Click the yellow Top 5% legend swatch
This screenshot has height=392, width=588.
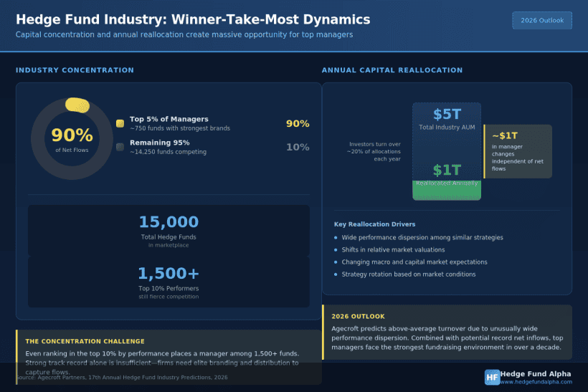tap(120, 123)
